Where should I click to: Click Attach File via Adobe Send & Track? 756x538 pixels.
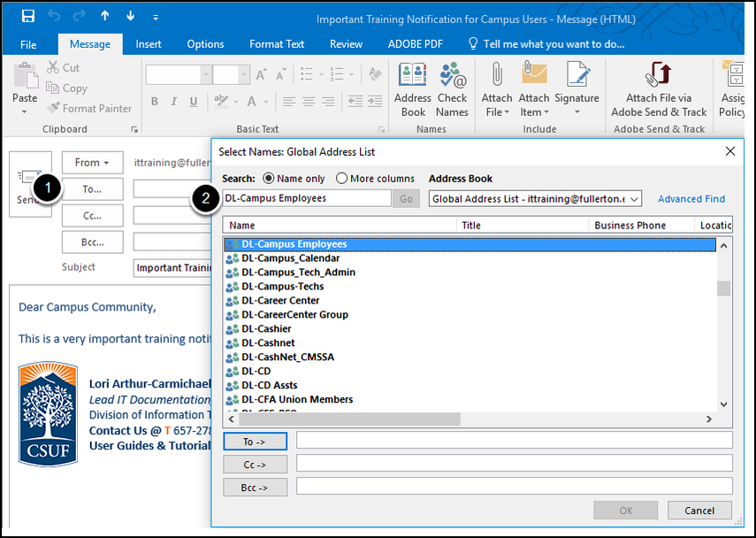(659, 89)
